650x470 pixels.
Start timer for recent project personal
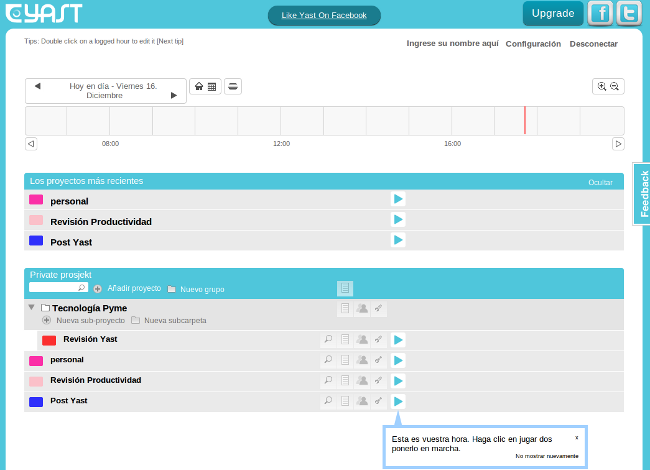pos(398,200)
